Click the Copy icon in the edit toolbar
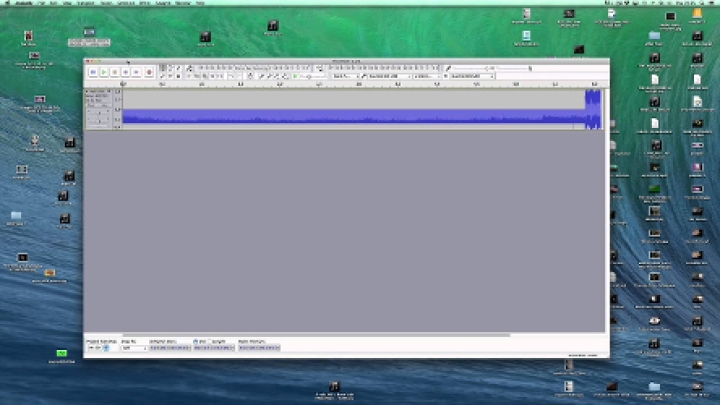Screen dimensions: 720x405 197,76
